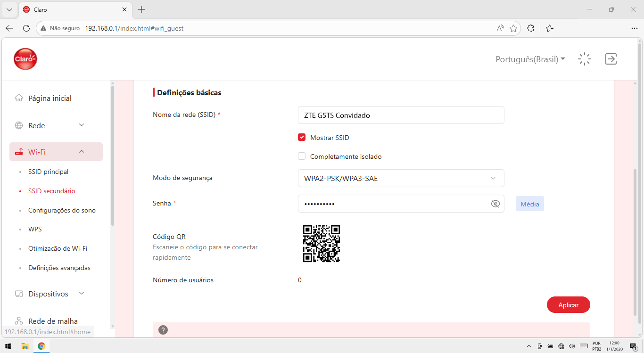Click the help question mark icon
The image size is (644, 353).
[x=163, y=330]
